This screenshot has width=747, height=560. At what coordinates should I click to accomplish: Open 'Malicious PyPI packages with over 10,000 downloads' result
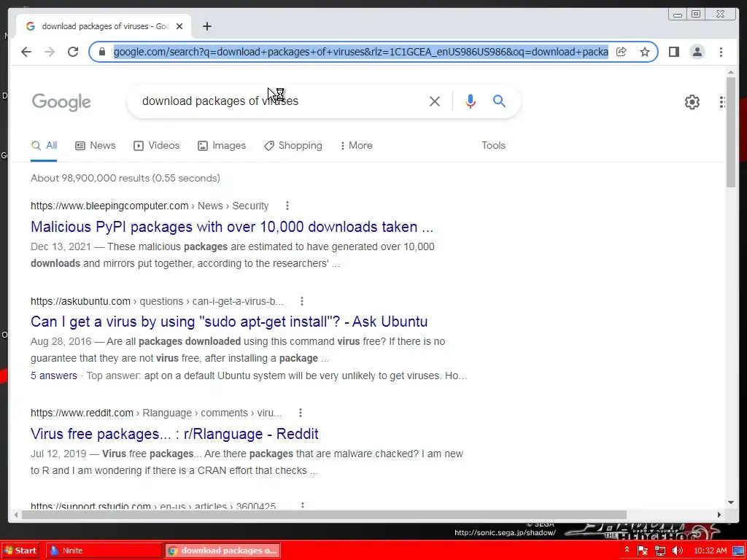coord(232,227)
